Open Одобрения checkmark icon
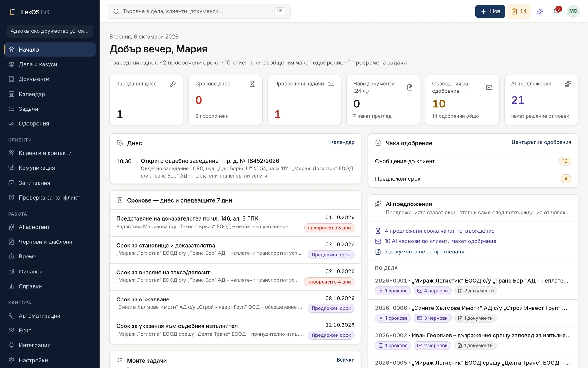Viewport: 588px width, 368px height. coord(11,124)
